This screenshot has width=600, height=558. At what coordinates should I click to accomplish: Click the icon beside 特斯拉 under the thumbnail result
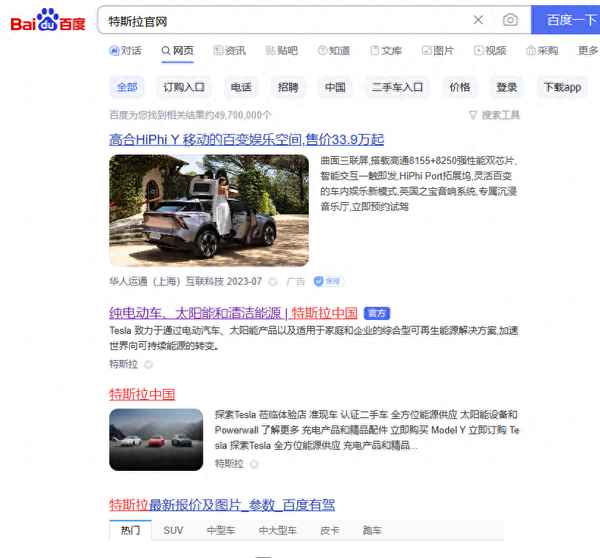click(x=254, y=464)
